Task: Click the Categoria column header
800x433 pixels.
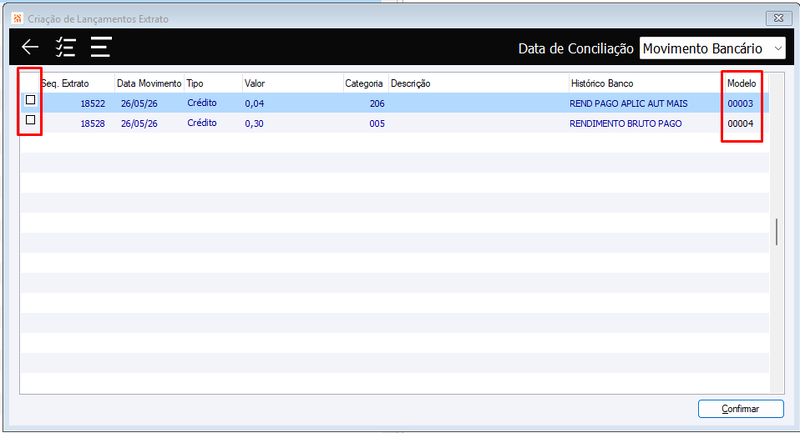Action: [x=364, y=83]
